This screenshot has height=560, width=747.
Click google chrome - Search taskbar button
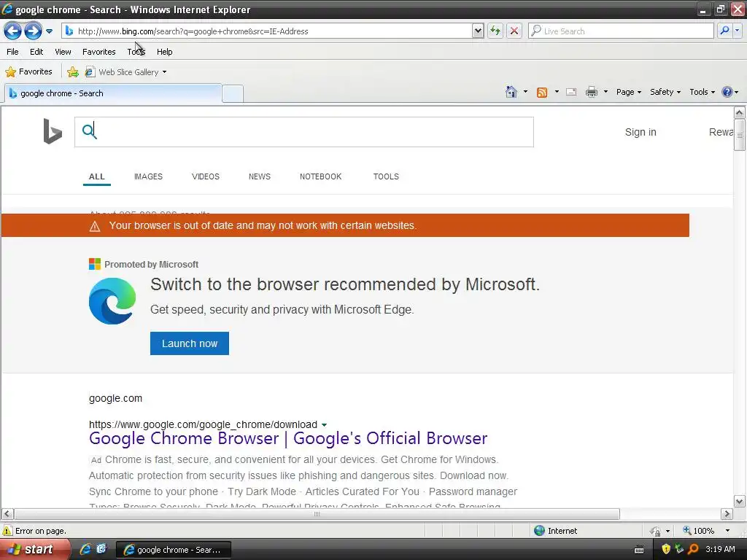tap(174, 550)
